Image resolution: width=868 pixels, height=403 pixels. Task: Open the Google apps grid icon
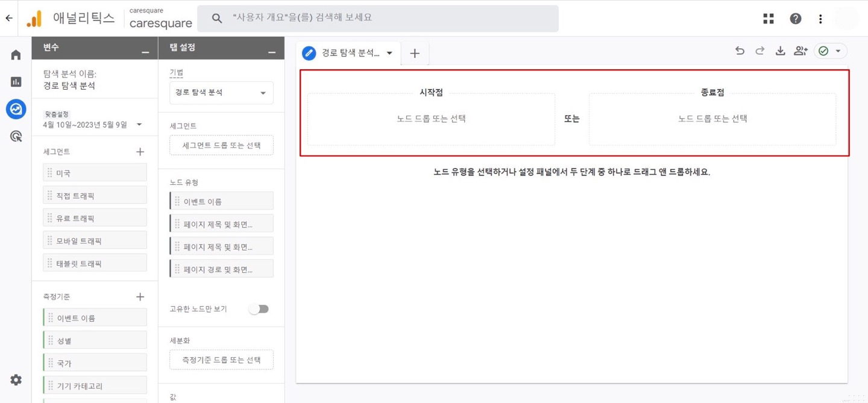coord(769,19)
